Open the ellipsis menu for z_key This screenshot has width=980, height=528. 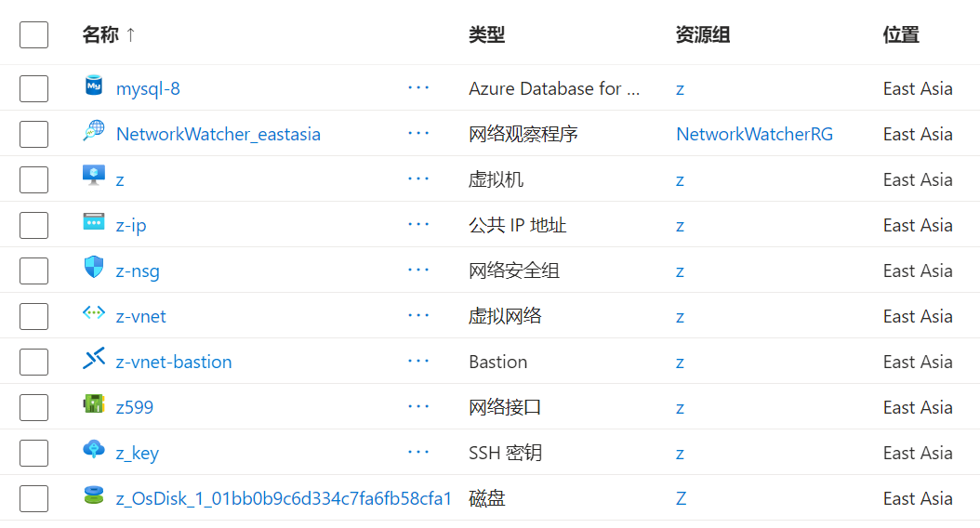click(418, 453)
